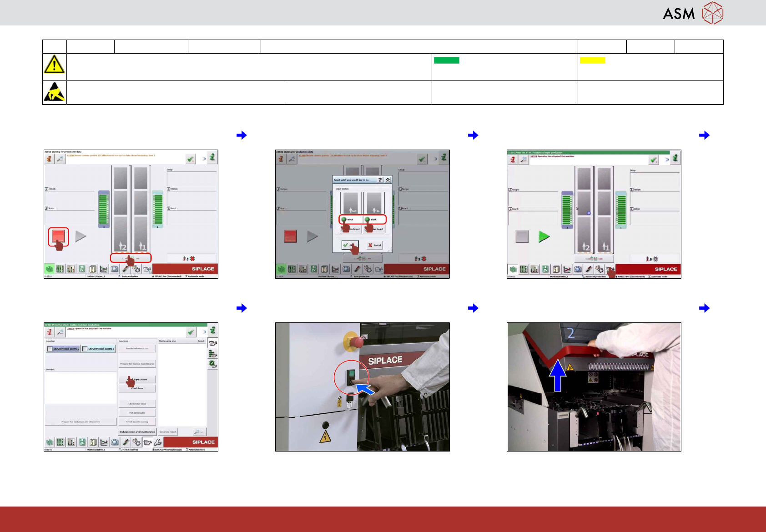Click the pen tool icon in first screenshot toolbar
This screenshot has height=532, width=766.
point(126,269)
